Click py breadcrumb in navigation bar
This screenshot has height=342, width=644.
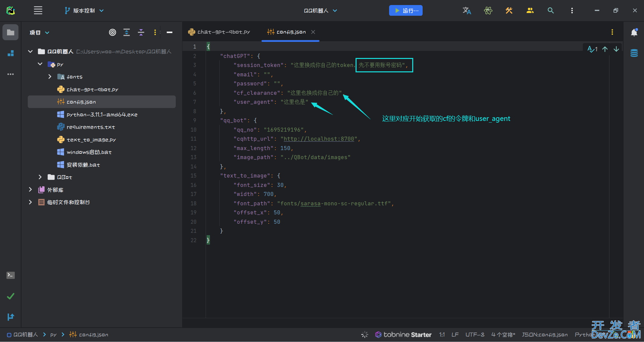(53, 334)
